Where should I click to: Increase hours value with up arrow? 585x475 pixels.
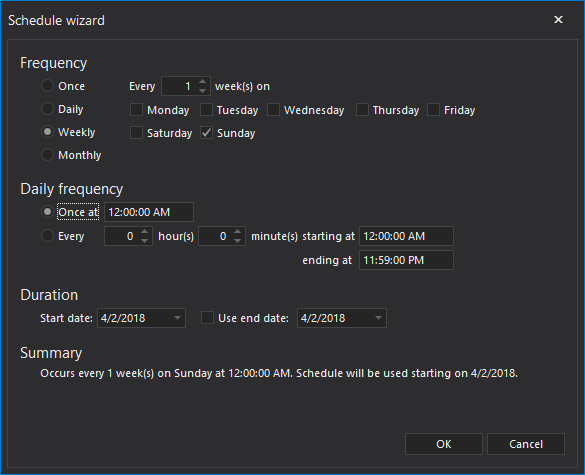(145, 232)
